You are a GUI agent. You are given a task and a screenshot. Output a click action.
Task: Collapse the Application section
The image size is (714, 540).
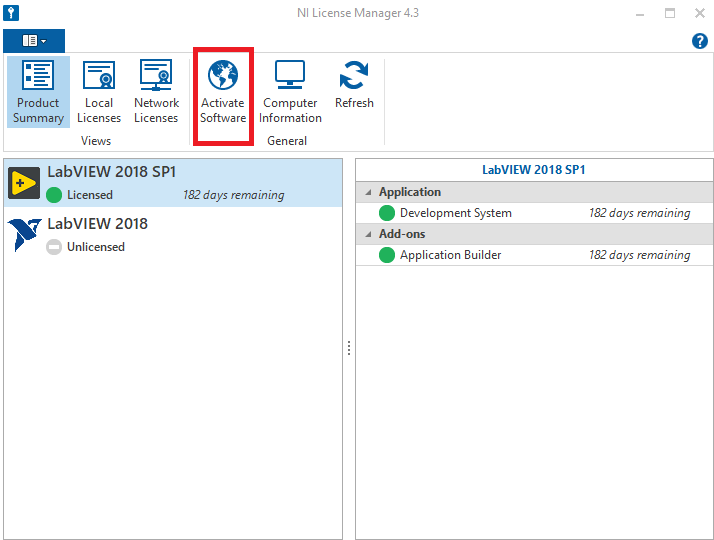click(368, 193)
